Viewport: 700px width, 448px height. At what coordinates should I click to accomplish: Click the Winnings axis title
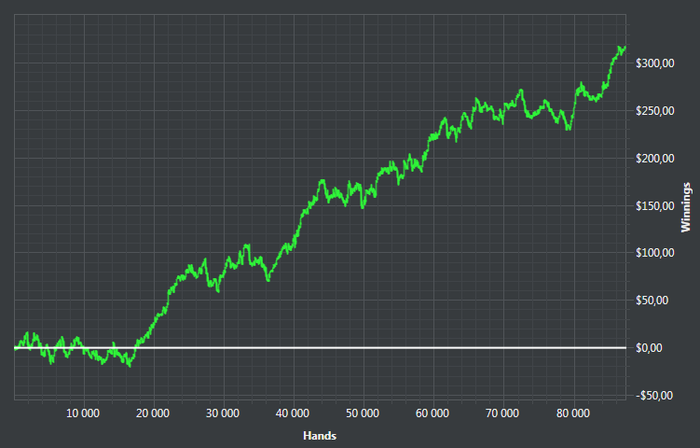[x=686, y=207]
